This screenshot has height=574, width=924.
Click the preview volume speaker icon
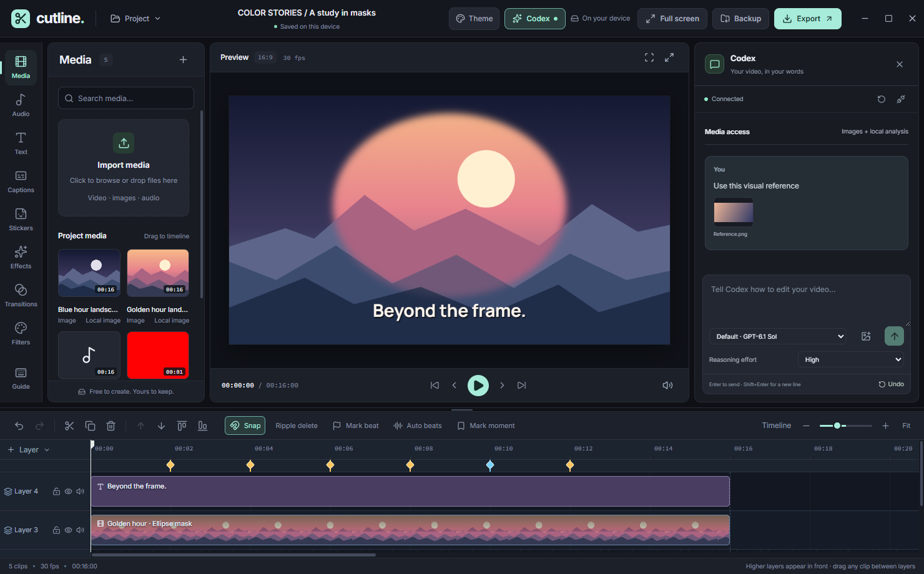tap(667, 386)
